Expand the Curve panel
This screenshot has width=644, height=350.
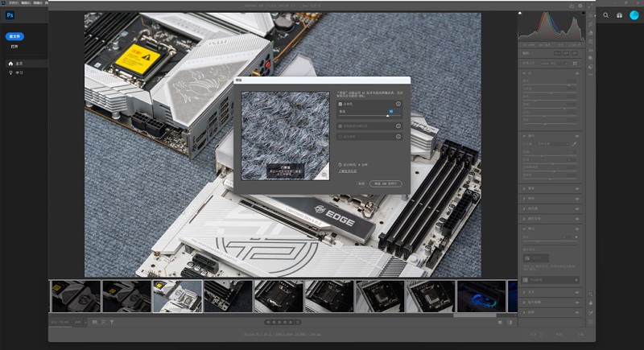[524, 199]
